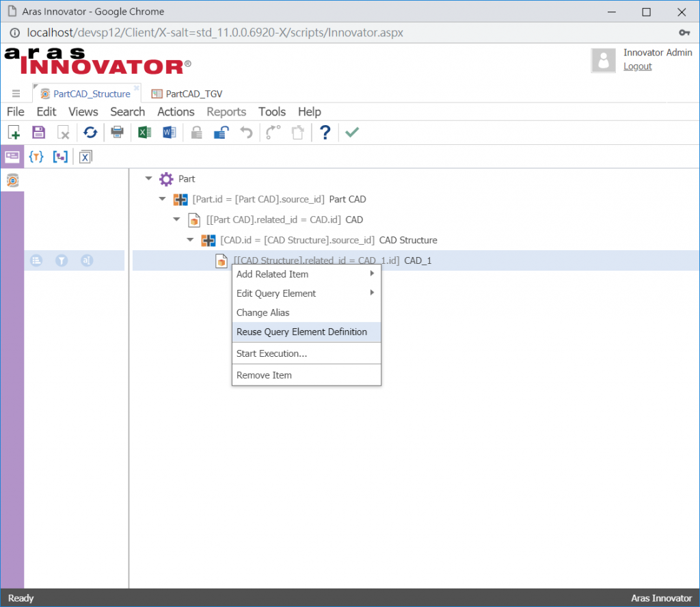Screen dimensions: 700x607
Task: Click the lock item padlock icon
Action: pos(196,133)
